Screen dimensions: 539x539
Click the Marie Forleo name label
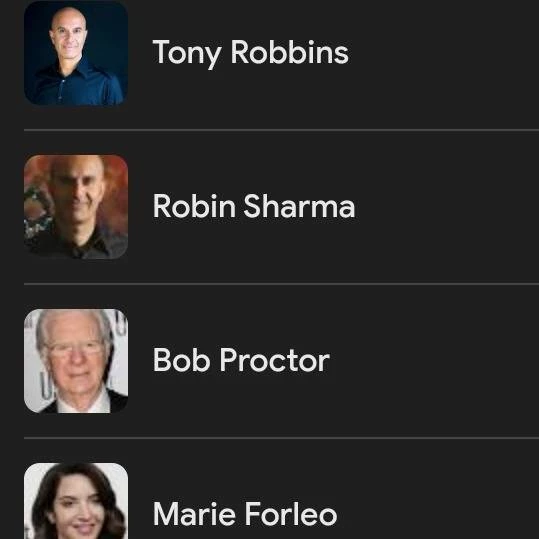click(x=245, y=514)
